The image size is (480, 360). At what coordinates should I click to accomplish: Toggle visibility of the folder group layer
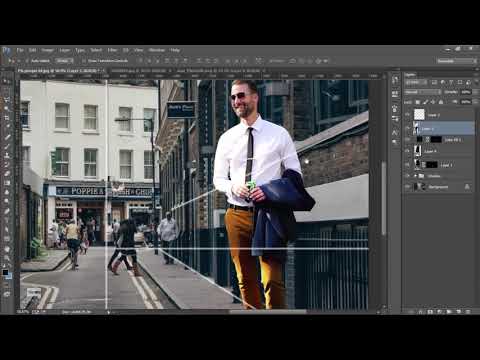(x=407, y=176)
